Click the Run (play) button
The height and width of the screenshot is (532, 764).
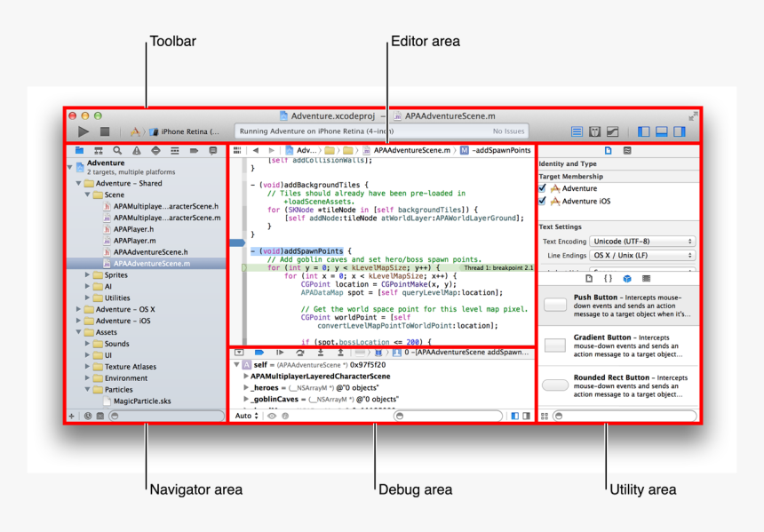tap(84, 131)
